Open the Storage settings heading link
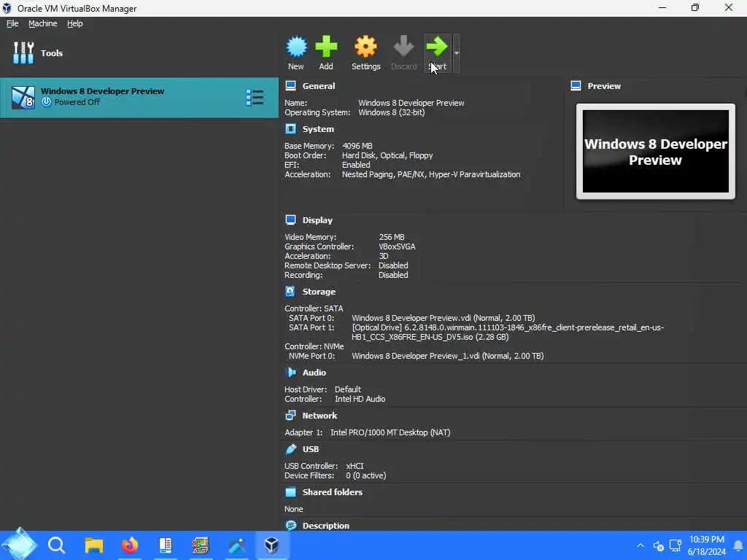 [x=319, y=292]
